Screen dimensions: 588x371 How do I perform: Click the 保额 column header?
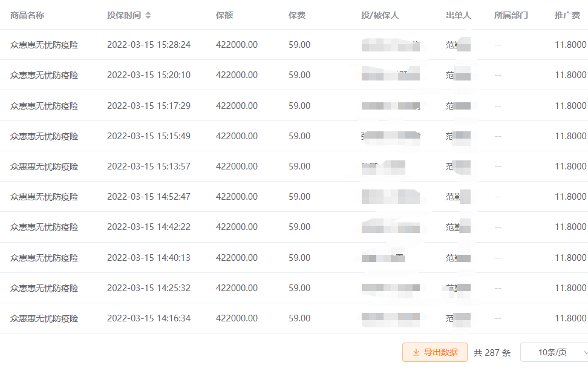pyautogui.click(x=224, y=15)
